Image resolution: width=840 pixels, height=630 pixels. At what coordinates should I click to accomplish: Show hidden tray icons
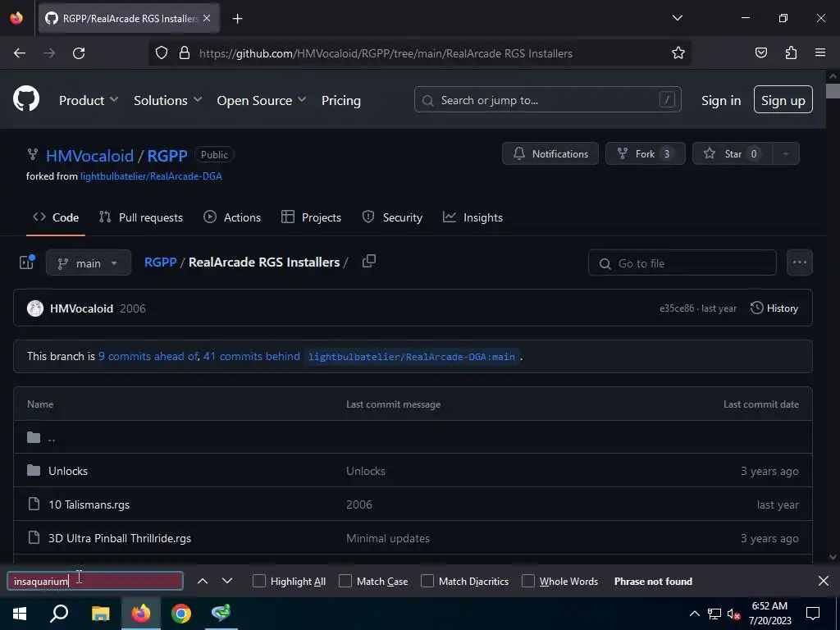pos(694,614)
